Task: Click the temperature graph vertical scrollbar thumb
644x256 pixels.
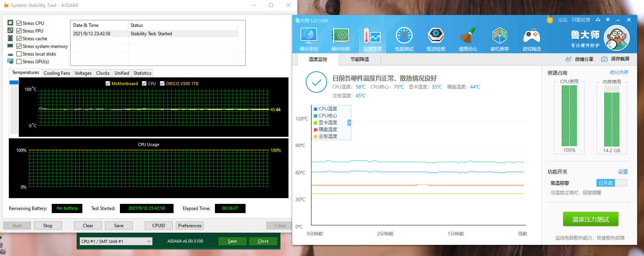Action: click(x=14, y=82)
